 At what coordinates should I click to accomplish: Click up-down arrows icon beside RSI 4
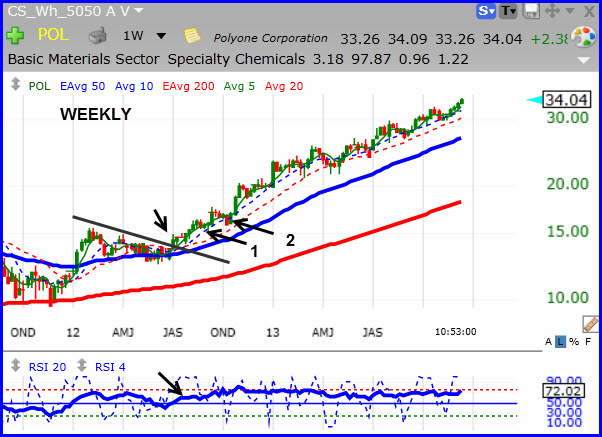pyautogui.click(x=82, y=365)
